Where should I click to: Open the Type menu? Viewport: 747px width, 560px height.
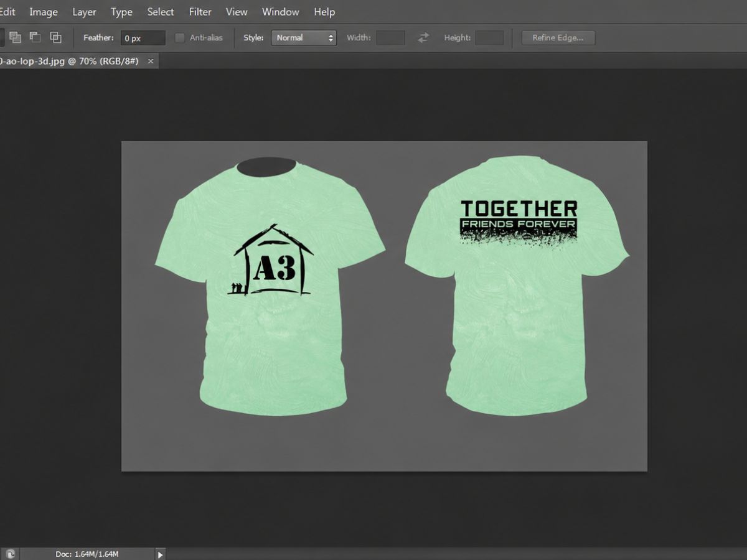tap(121, 12)
